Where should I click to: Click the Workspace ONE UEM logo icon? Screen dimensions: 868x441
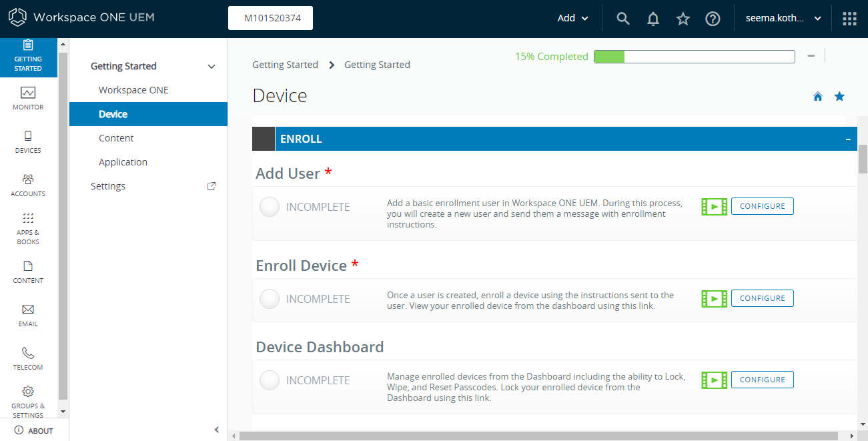pos(17,17)
